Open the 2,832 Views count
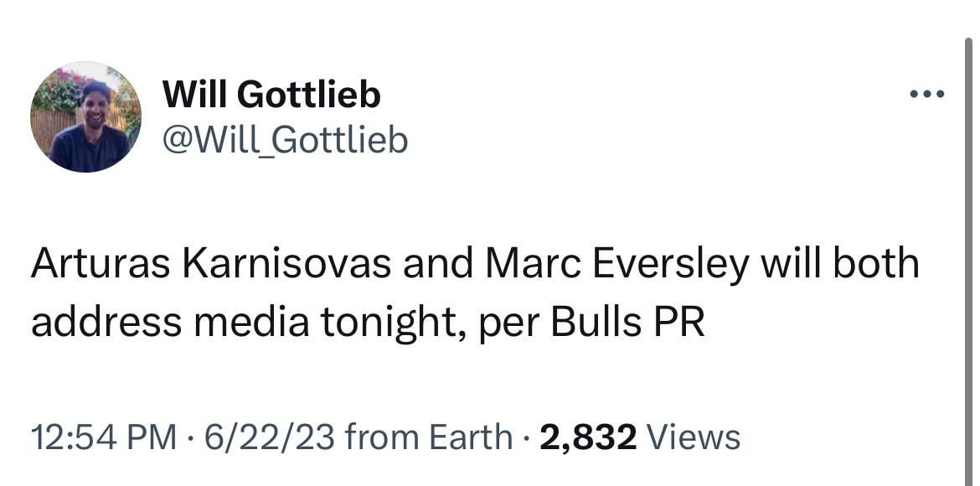The width and height of the screenshot is (980, 486). tap(640, 437)
